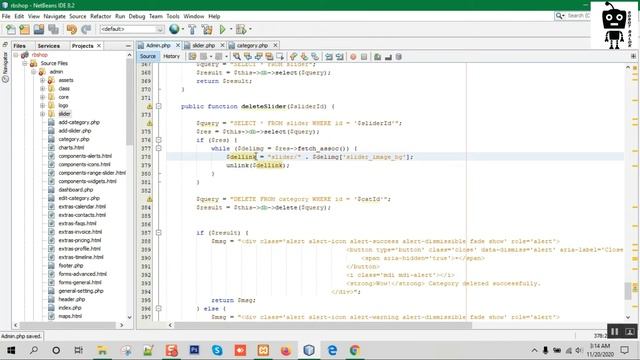This screenshot has width=640, height=360.
Task: Toggle History view in the editor
Action: [171, 56]
